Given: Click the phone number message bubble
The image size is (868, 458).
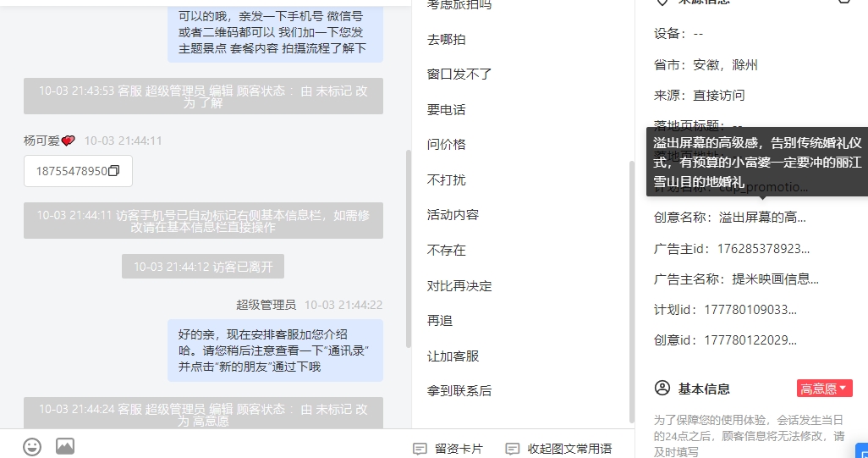Looking at the screenshot, I should 78,171.
